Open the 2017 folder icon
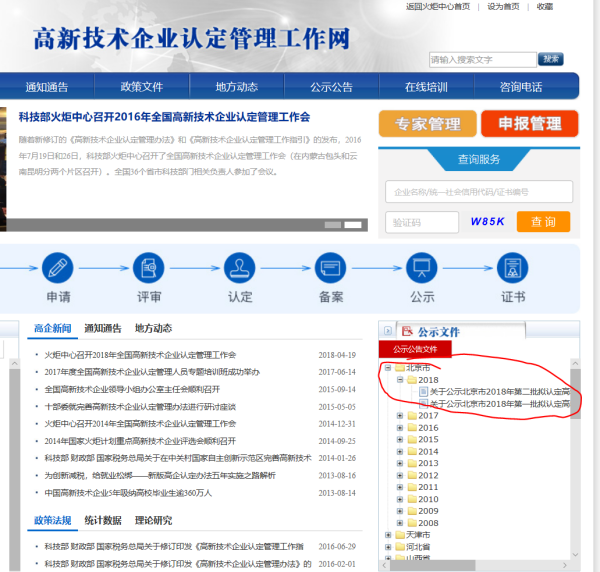Screen dimensions: 600x572 412,416
